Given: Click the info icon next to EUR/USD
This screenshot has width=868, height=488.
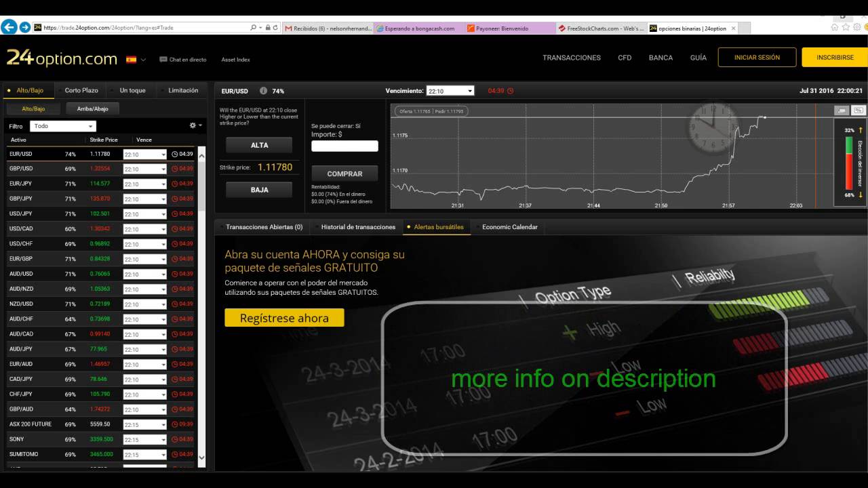Looking at the screenshot, I should coord(263,90).
